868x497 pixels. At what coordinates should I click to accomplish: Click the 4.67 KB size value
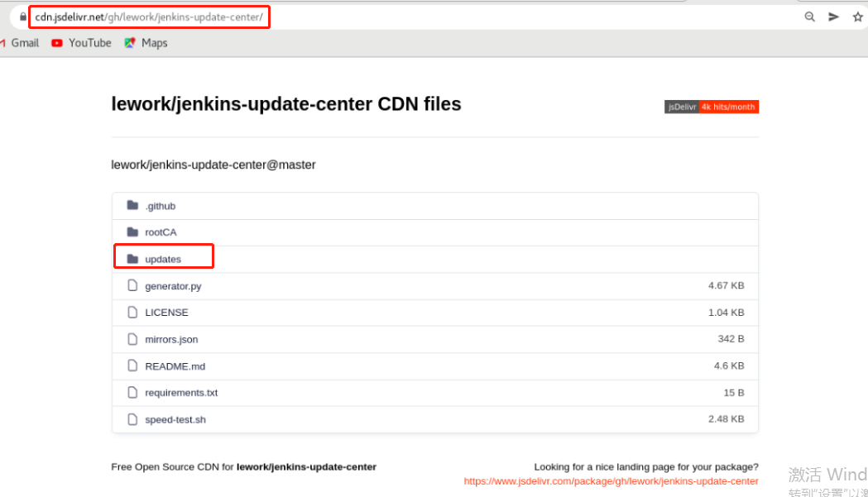[x=726, y=285]
